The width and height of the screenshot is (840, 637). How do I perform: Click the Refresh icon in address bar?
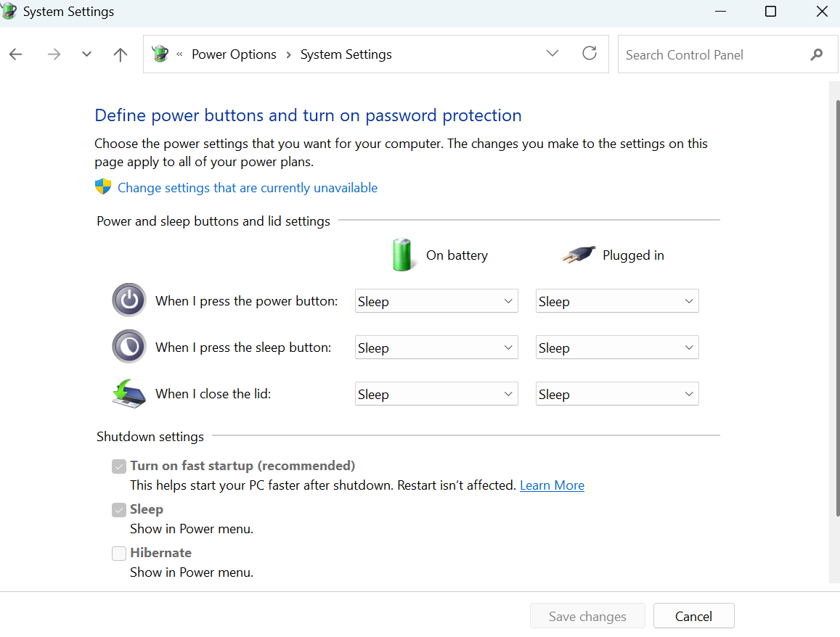(590, 54)
